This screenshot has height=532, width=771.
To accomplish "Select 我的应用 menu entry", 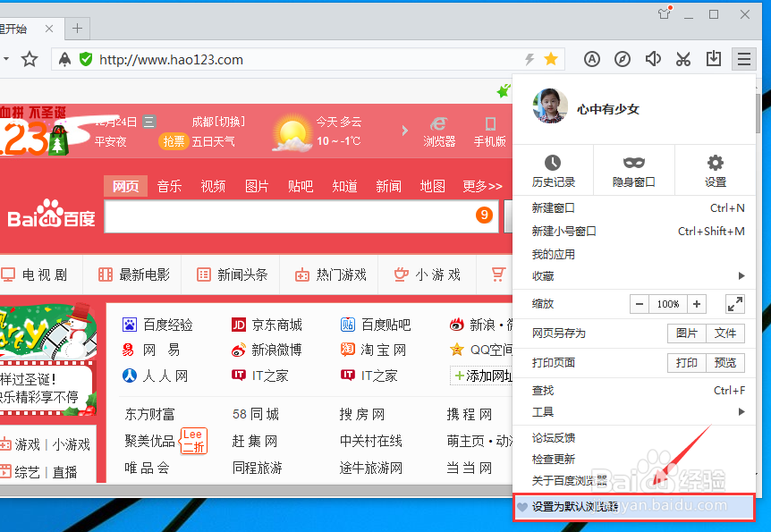I will click(634, 254).
